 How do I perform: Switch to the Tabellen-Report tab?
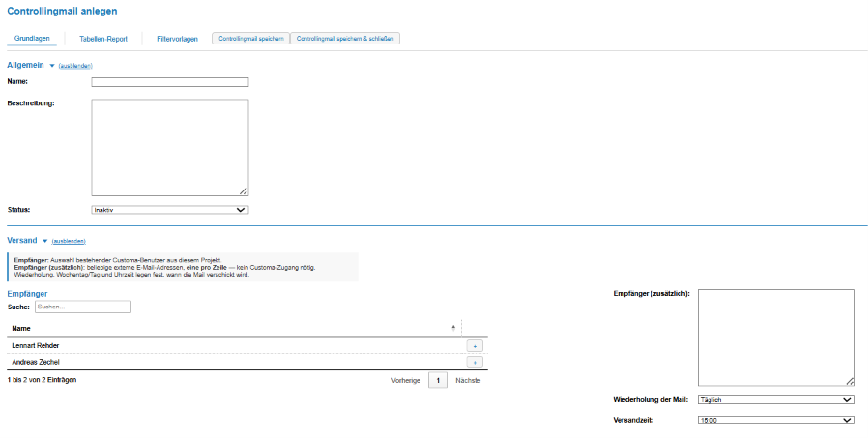103,39
